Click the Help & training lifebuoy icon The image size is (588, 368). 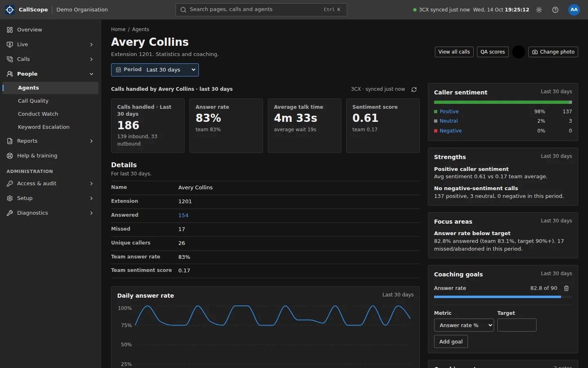10,156
